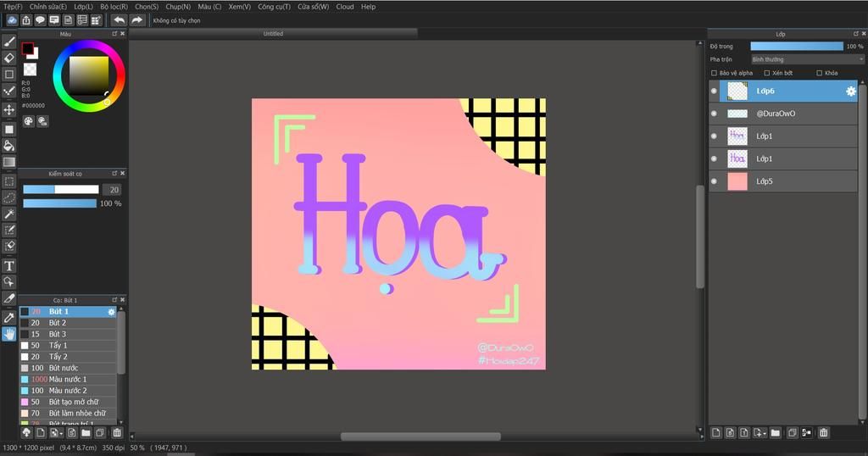Expand the add layer dropdown arrow
The height and width of the screenshot is (456, 868).
pos(765,433)
